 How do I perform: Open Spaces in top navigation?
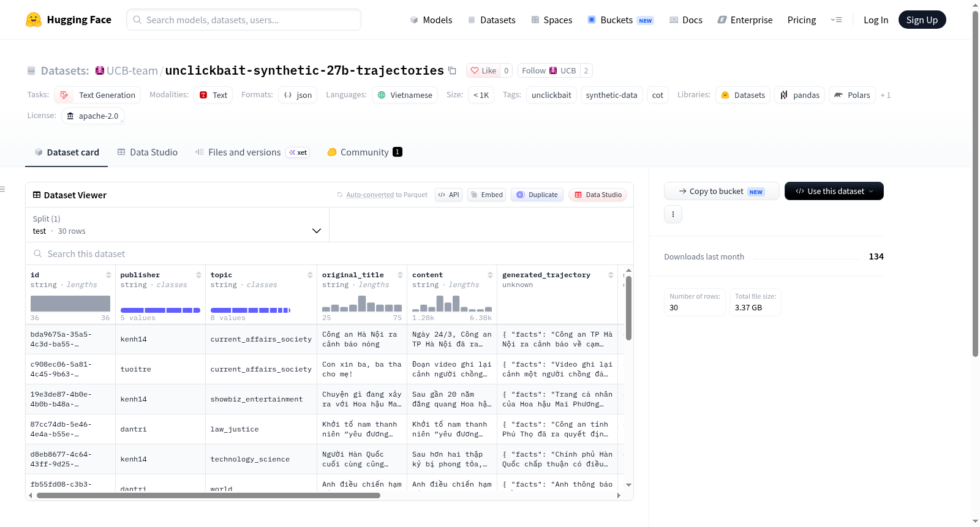click(552, 20)
